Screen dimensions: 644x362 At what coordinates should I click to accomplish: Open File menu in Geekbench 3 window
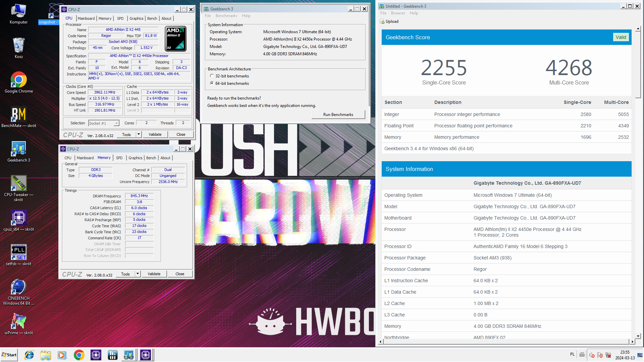pos(208,16)
